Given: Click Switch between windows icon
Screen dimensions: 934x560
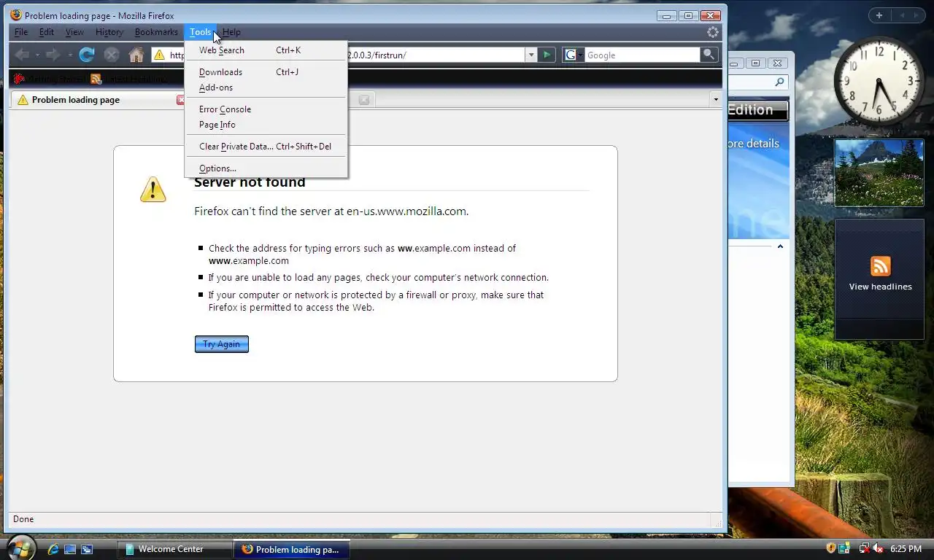Looking at the screenshot, I should (x=87, y=549).
